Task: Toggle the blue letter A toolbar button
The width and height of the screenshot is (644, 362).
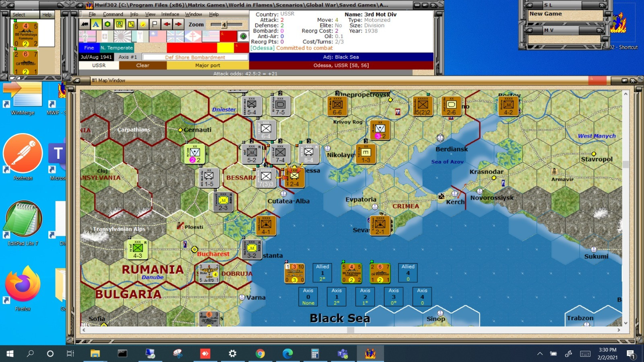Action: [96, 24]
